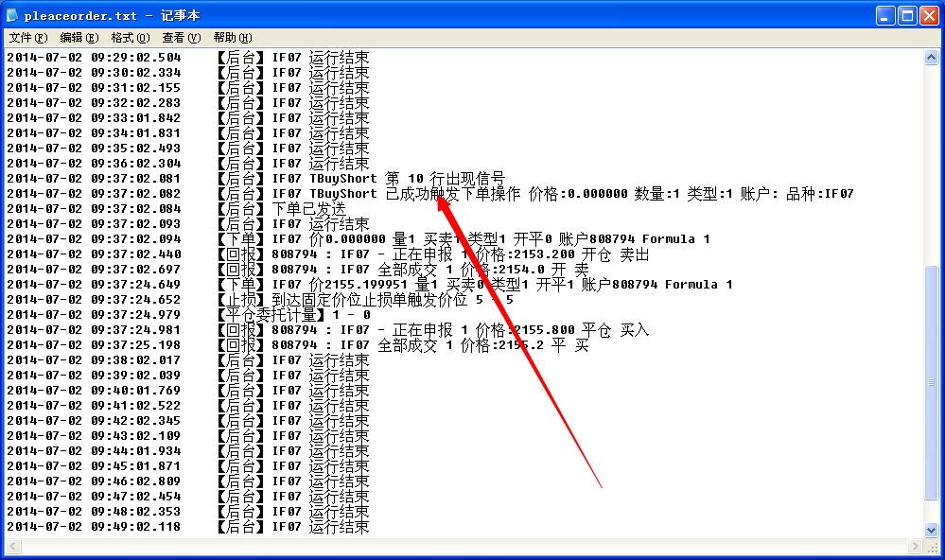Click text 'TBuyShort 第 10 行出现信号'
This screenshot has width=945, height=560.
pos(408,179)
